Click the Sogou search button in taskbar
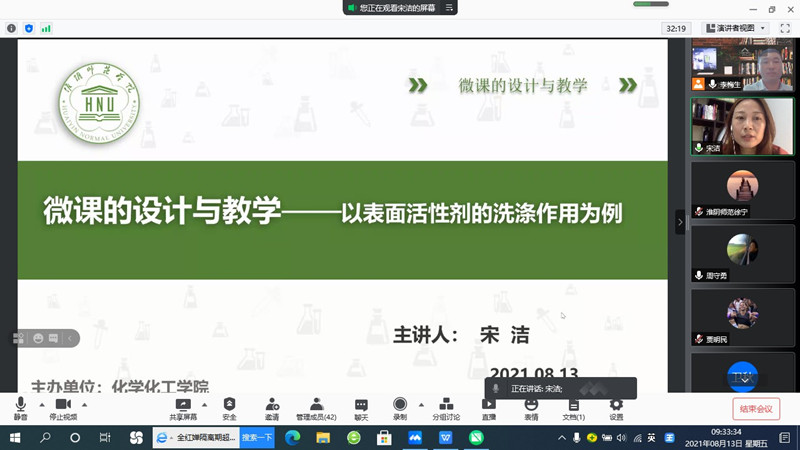This screenshot has width=800, height=450. [257, 438]
